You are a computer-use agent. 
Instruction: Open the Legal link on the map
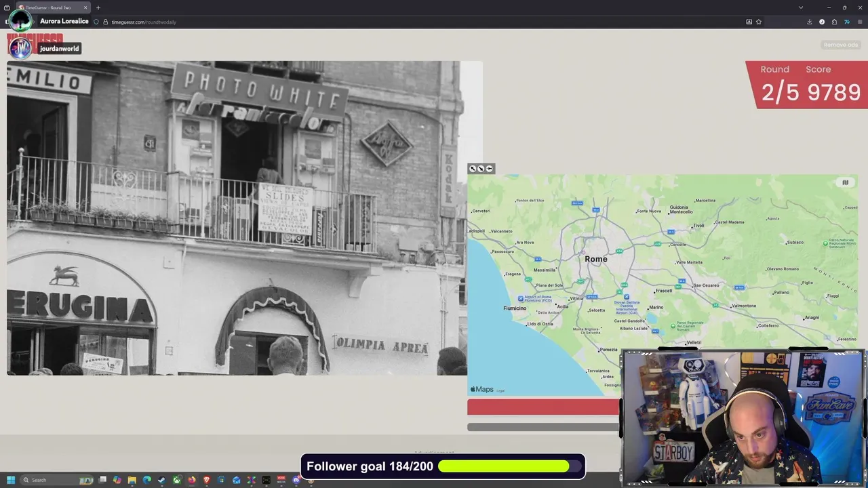coord(500,390)
